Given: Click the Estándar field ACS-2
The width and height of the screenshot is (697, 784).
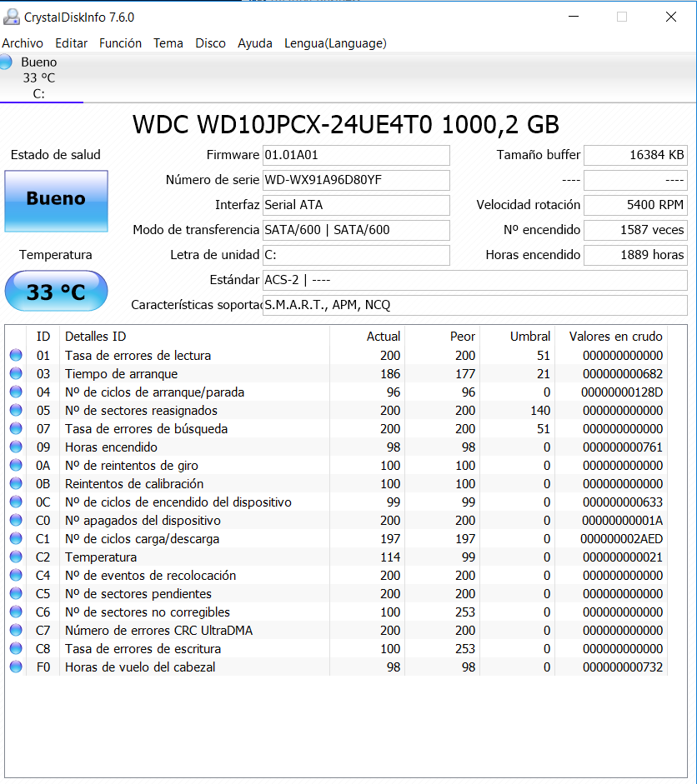Looking at the screenshot, I should pyautogui.click(x=475, y=280).
